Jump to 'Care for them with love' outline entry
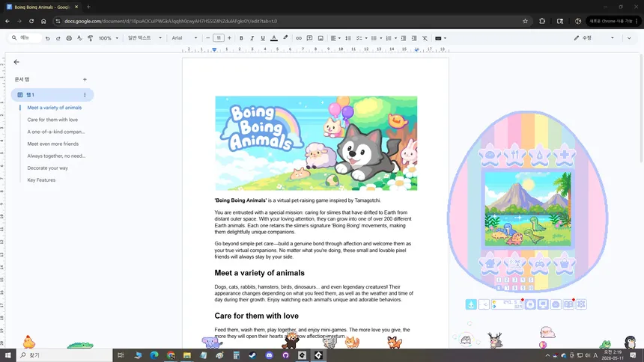Image resolution: width=644 pixels, height=362 pixels. click(x=52, y=120)
